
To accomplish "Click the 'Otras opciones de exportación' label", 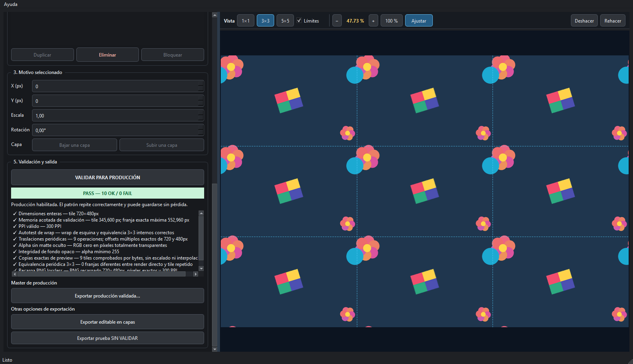I will 43,309.
